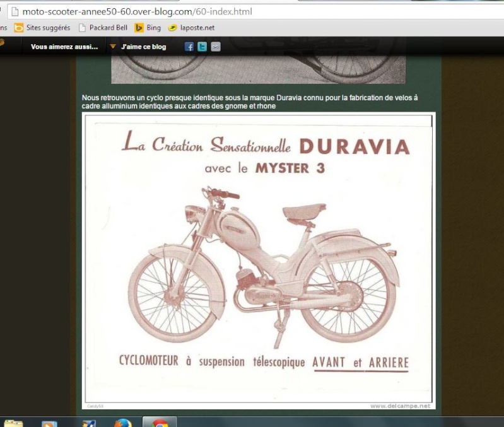This screenshot has height=427, width=504.
Task: Click the page icon in address bar
Action: (15, 12)
